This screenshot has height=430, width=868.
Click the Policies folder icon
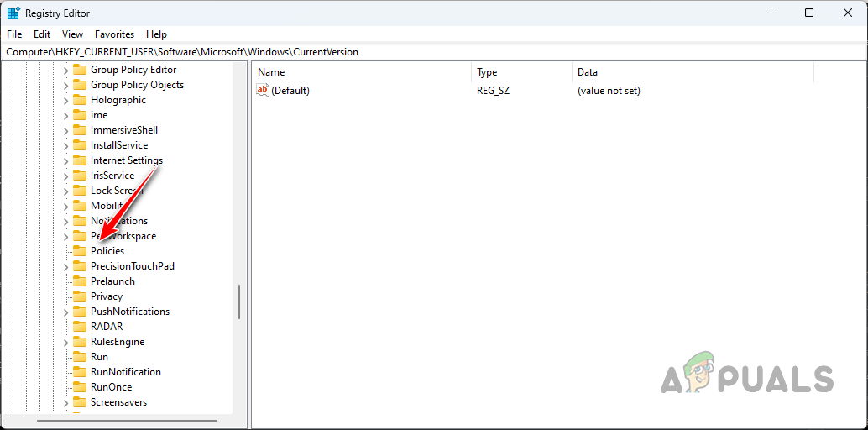pos(81,251)
